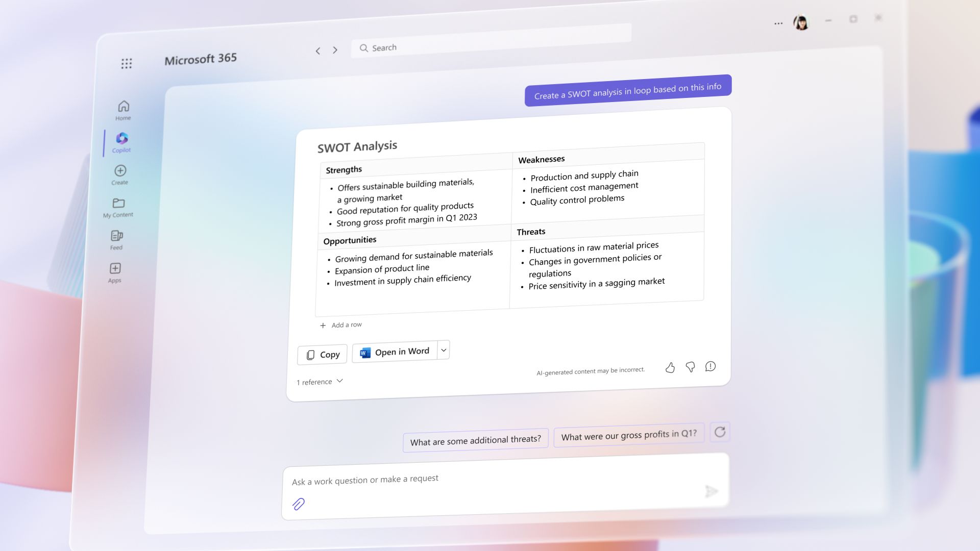Click the grid/waffle menu icon
The width and height of the screenshot is (980, 551).
coord(127,63)
